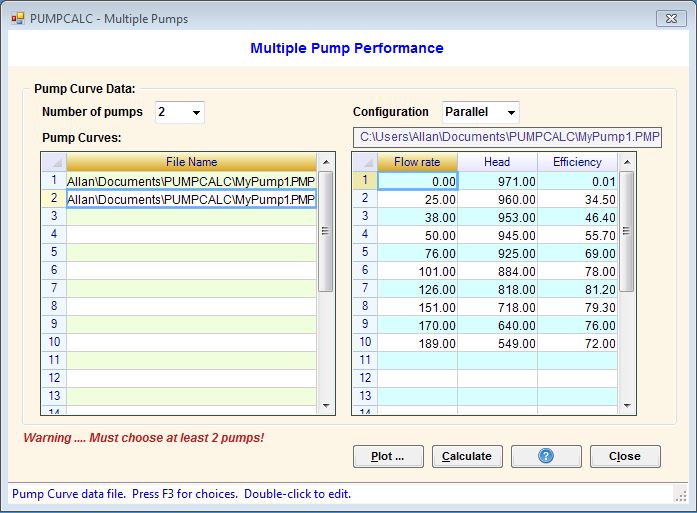Screen dimensions: 697x513
Task: Select head cell 945.00
Action: (497, 235)
